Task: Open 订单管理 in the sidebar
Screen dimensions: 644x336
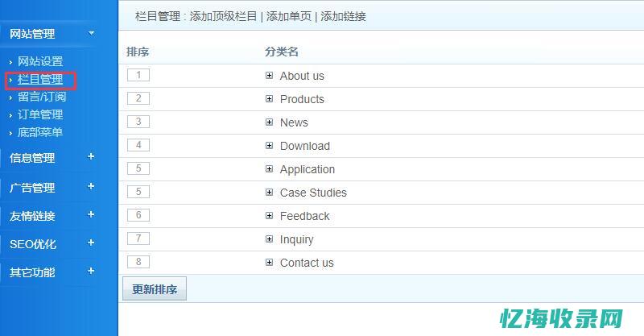Action: pos(40,114)
